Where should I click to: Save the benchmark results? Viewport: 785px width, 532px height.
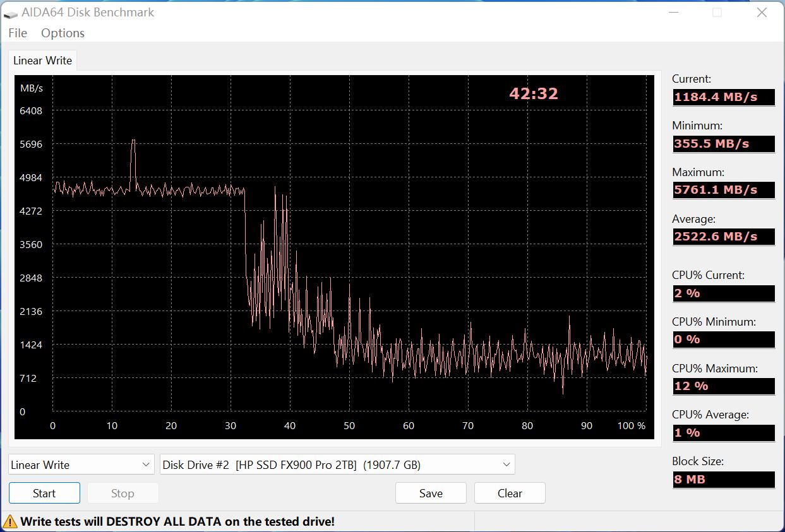431,493
